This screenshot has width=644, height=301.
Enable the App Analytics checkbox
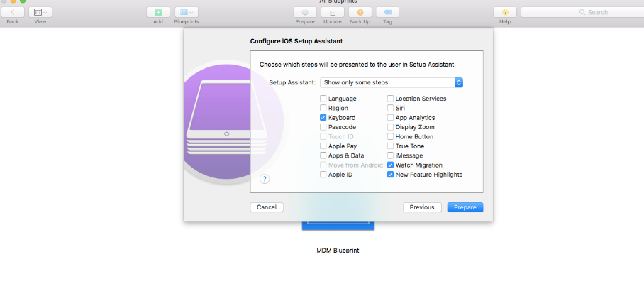pyautogui.click(x=391, y=118)
